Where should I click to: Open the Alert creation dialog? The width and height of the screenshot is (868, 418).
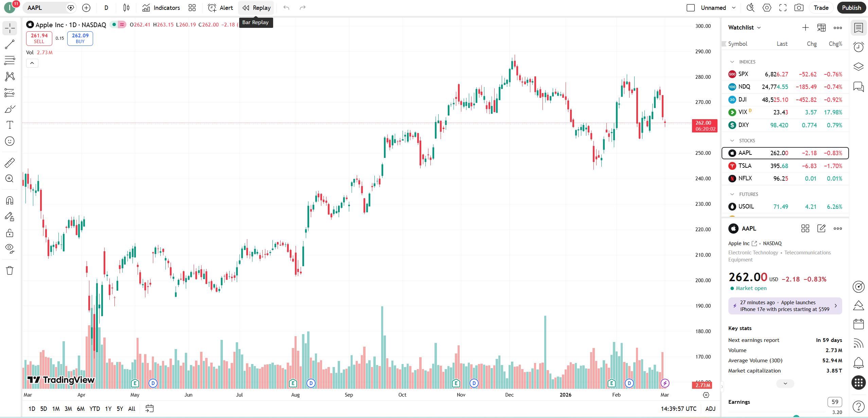pyautogui.click(x=220, y=7)
